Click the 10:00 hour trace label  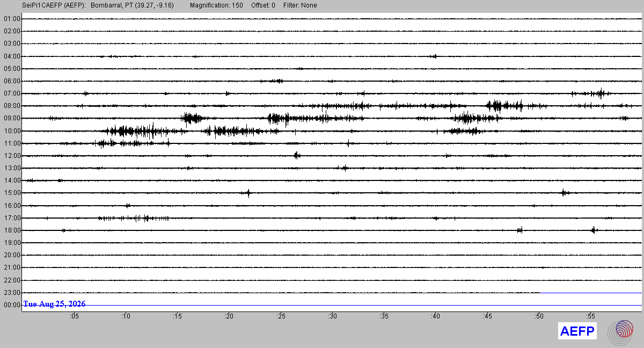[x=12, y=131]
